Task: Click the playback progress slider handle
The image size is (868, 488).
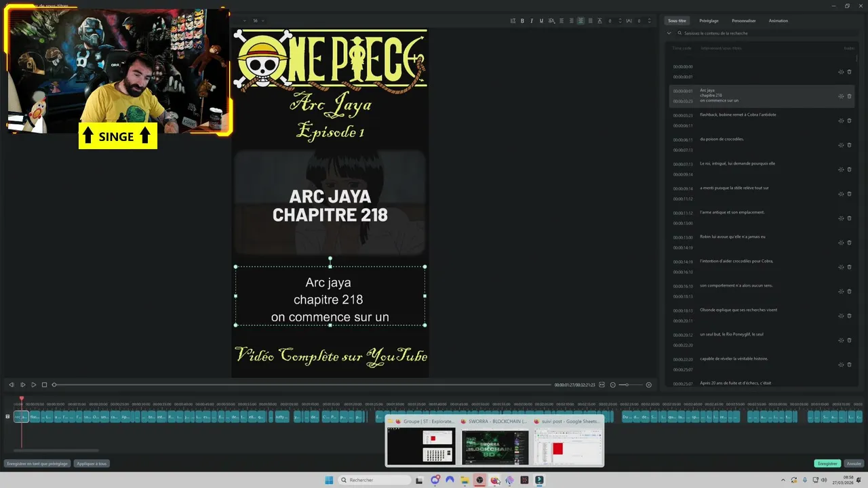Action: pyautogui.click(x=54, y=385)
